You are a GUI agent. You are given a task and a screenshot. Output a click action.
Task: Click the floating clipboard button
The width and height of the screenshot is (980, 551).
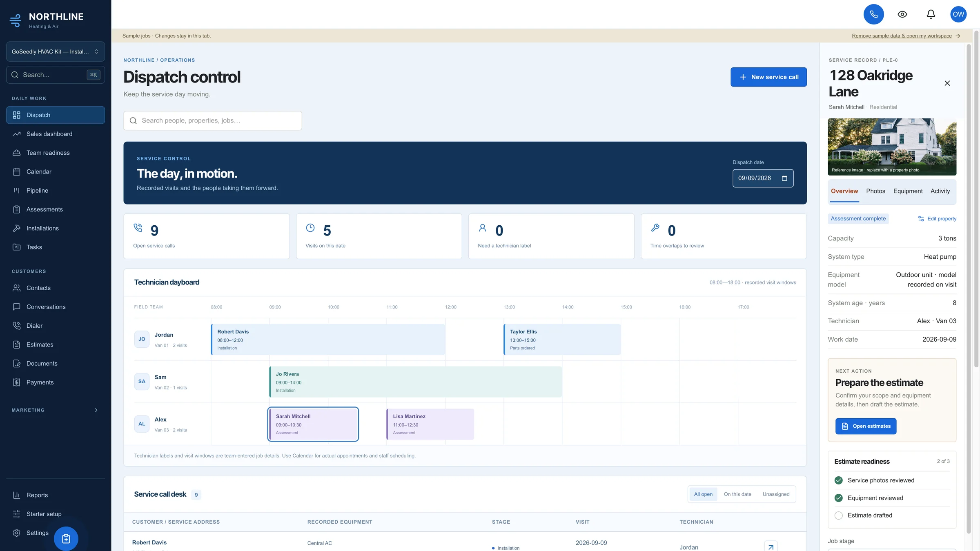pyautogui.click(x=66, y=539)
